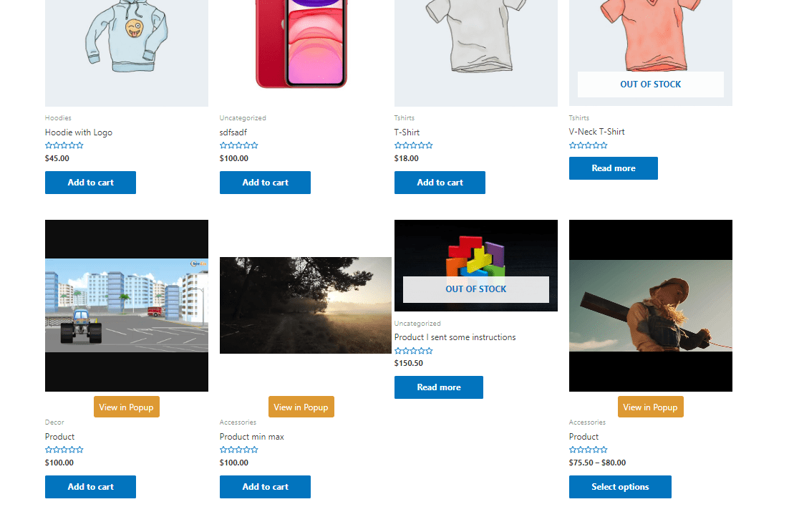Add T-Shirt to cart

pos(440,183)
